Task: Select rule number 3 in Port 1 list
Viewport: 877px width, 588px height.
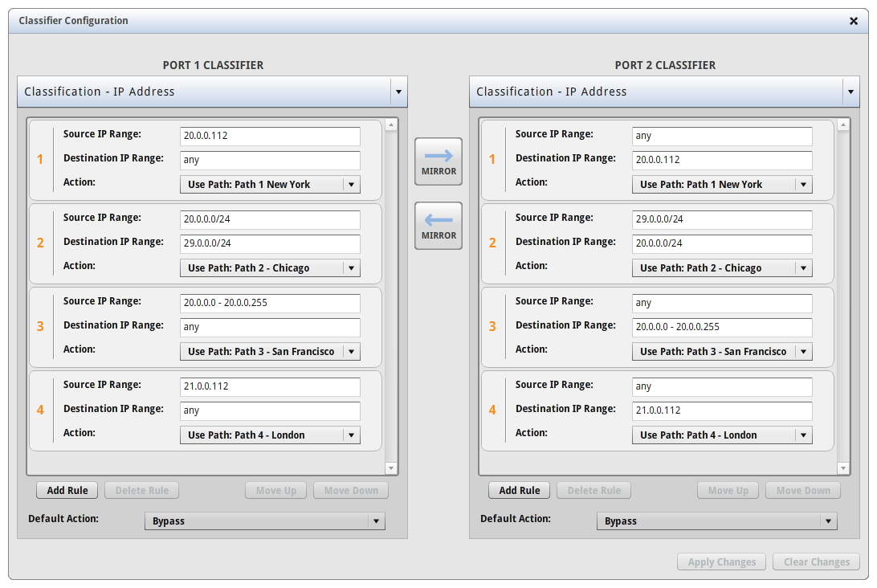Action: pyautogui.click(x=40, y=326)
